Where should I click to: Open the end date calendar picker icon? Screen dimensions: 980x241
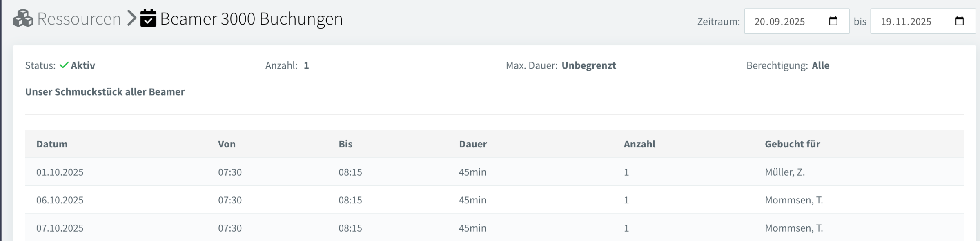(959, 21)
